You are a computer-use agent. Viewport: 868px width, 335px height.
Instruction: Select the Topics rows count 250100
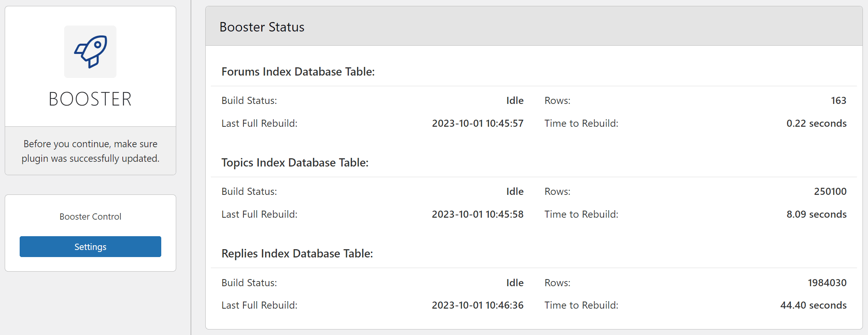pos(830,191)
